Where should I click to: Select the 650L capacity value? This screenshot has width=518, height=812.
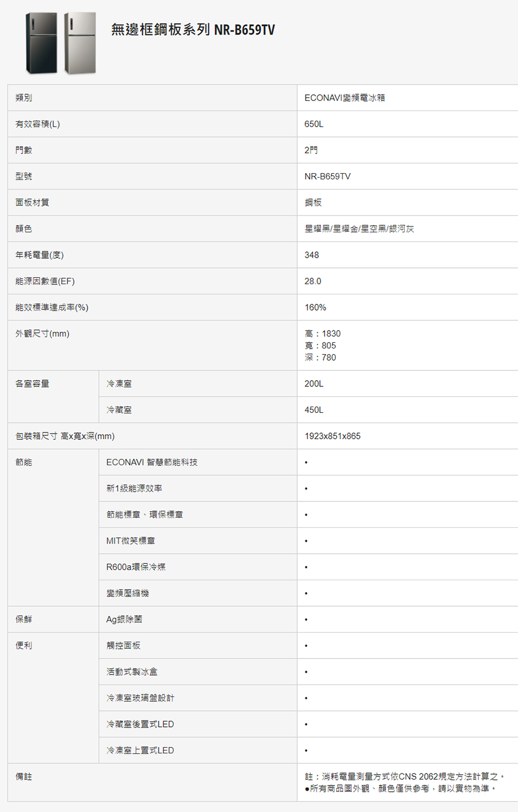pos(314,124)
